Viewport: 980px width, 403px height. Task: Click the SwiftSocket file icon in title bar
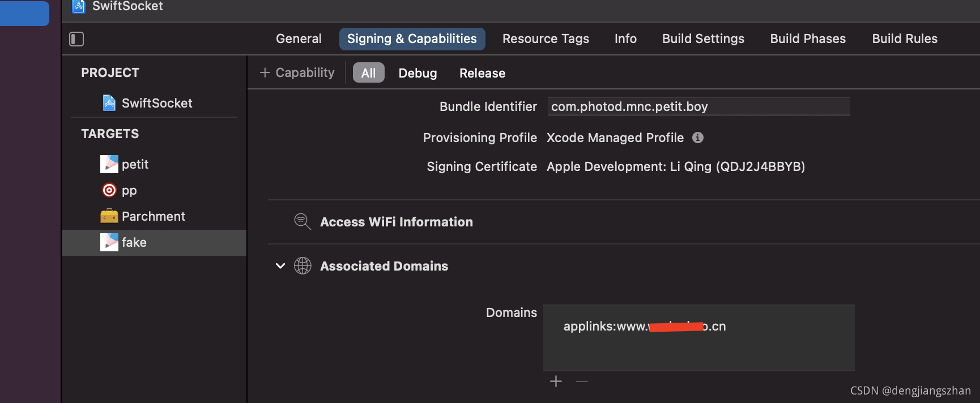79,6
